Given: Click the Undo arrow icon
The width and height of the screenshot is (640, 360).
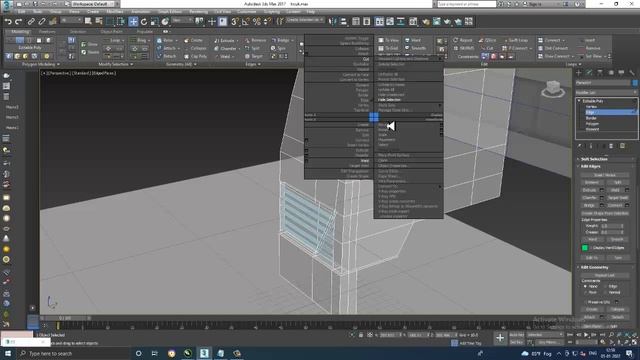Looking at the screenshot, I should [x=8, y=21].
